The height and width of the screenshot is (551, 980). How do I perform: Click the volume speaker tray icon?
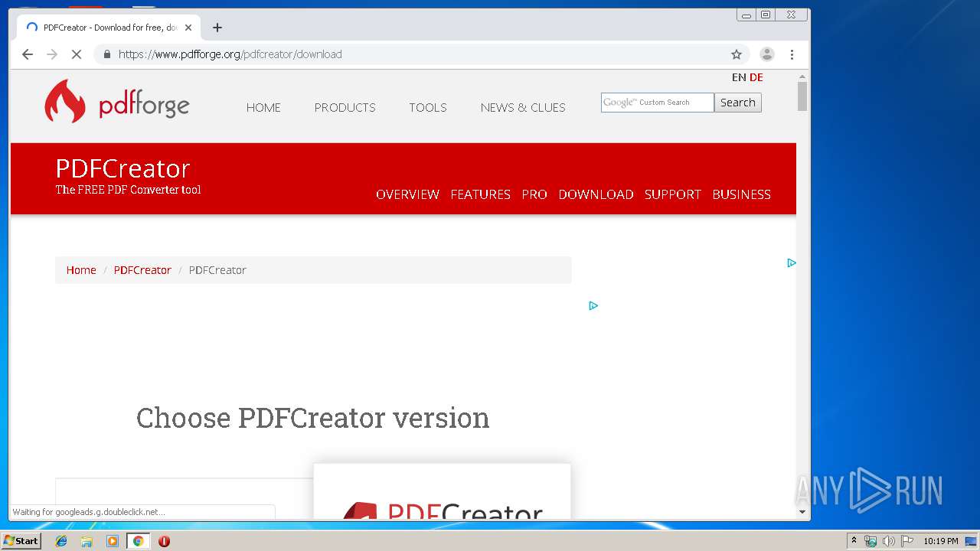(x=888, y=541)
